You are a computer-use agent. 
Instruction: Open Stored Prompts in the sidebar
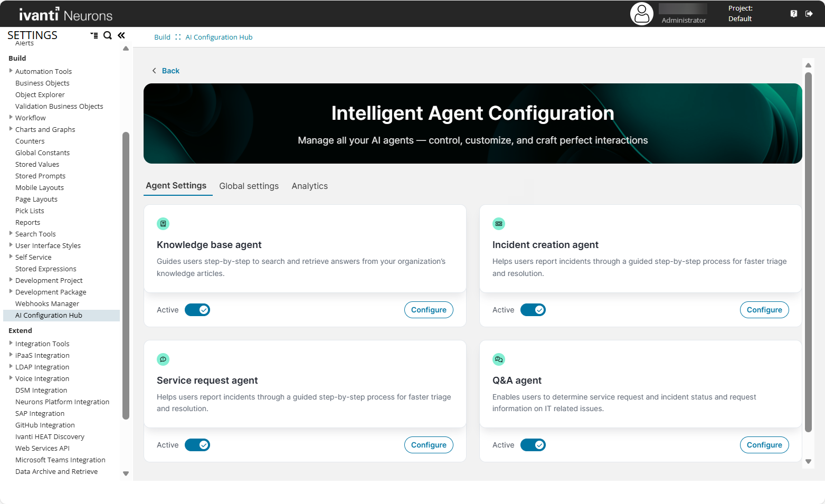point(40,176)
